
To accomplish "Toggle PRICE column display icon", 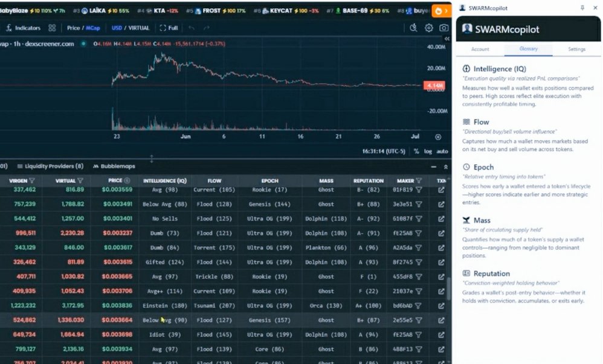I will 127,180.
